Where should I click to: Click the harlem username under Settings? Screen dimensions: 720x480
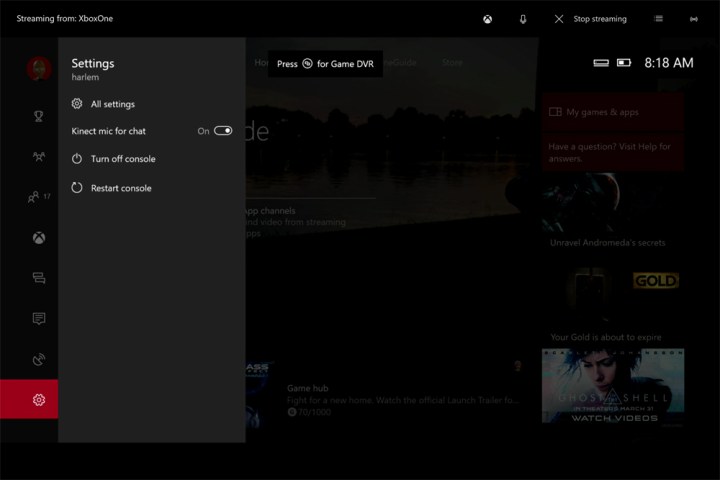(x=85, y=77)
